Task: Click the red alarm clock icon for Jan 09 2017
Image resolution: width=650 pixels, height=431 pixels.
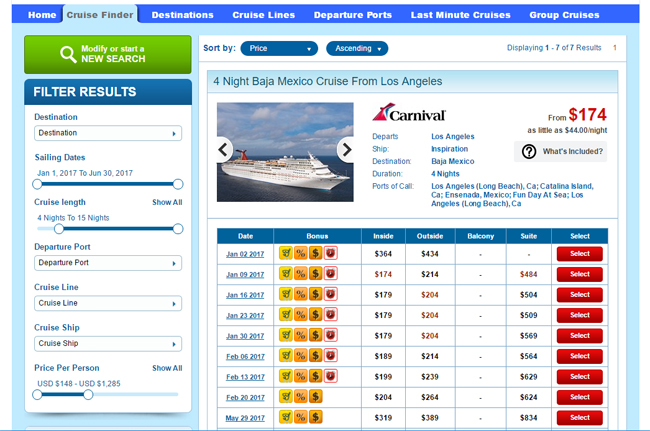Action: [330, 274]
